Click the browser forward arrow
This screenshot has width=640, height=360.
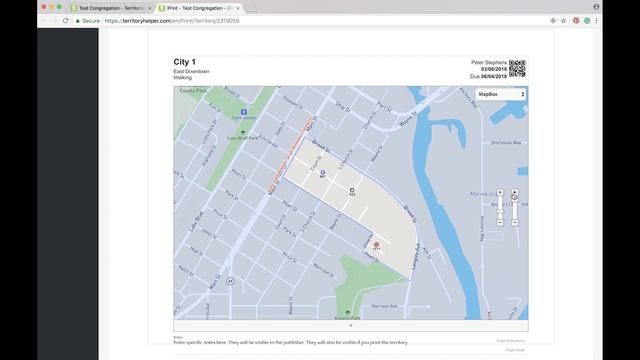point(54,20)
